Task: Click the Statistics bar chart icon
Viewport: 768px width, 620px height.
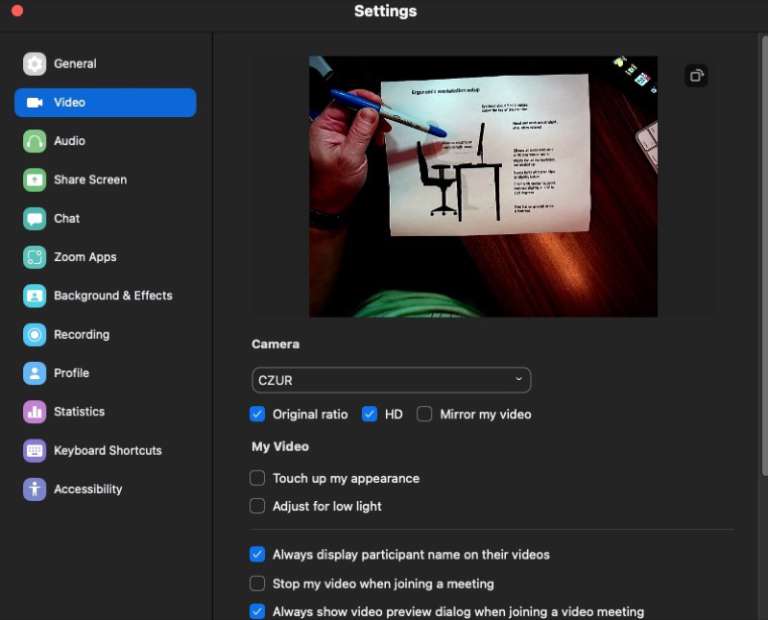Action: click(x=35, y=412)
